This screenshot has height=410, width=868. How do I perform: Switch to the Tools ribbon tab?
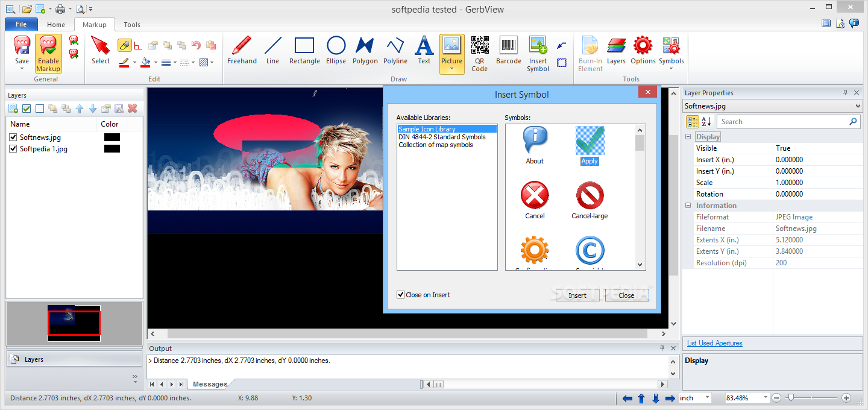(x=132, y=25)
